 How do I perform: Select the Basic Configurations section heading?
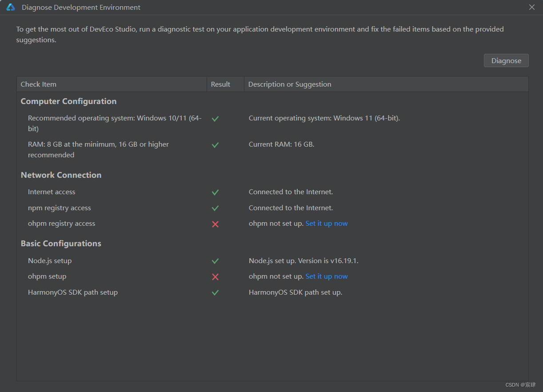[x=61, y=244]
